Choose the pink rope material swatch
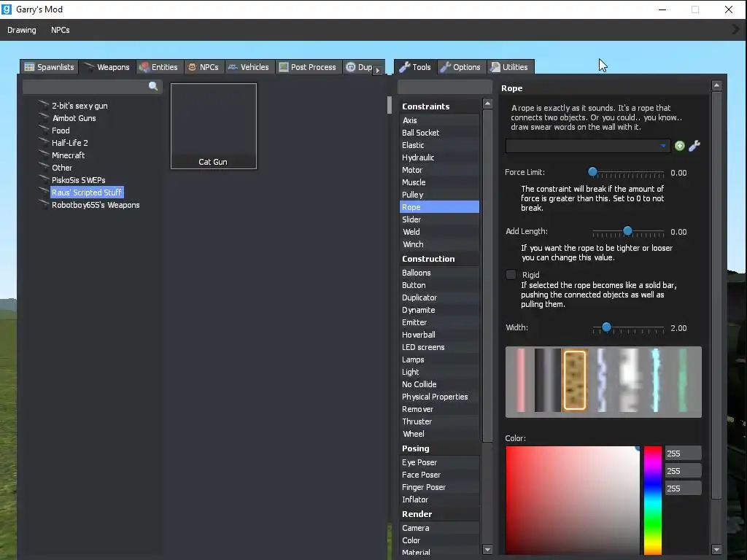 click(x=521, y=381)
